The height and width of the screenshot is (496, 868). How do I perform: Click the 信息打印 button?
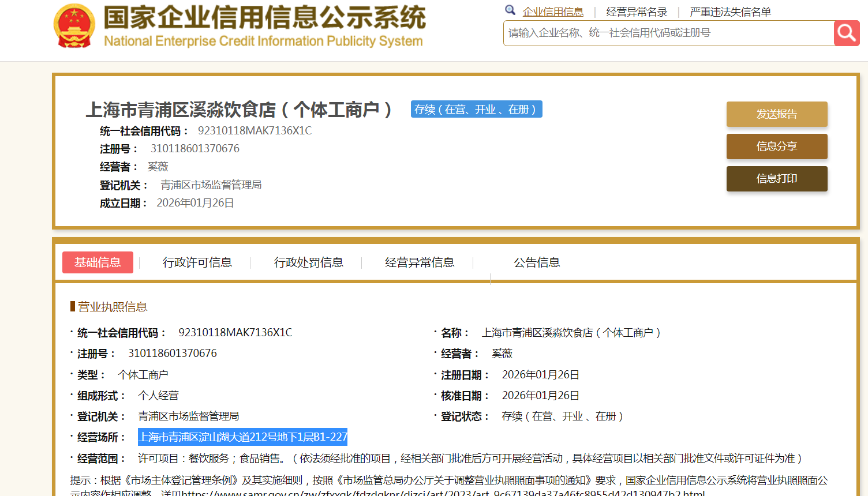point(777,179)
